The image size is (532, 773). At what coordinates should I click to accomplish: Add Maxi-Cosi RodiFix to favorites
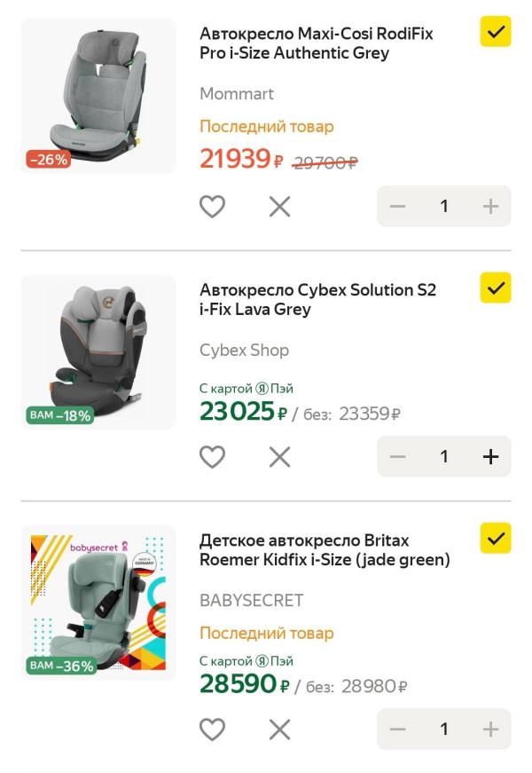(x=212, y=207)
